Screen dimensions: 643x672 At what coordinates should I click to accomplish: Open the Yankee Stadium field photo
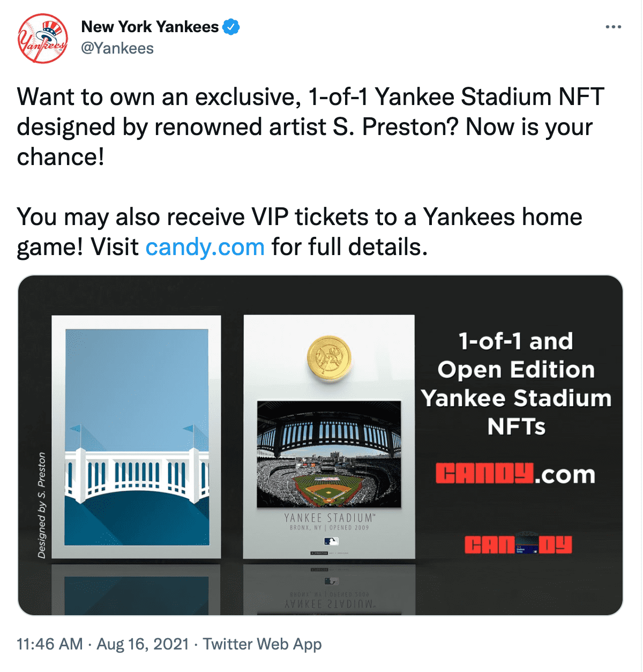tap(329, 454)
